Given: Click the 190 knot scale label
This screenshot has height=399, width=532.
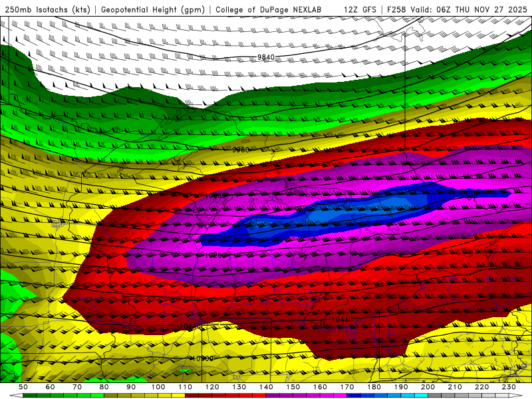Looking at the screenshot, I should coord(401,387).
